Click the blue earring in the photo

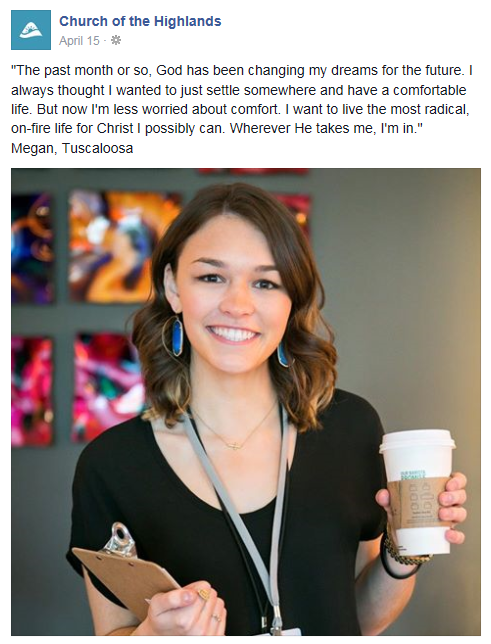177,336
